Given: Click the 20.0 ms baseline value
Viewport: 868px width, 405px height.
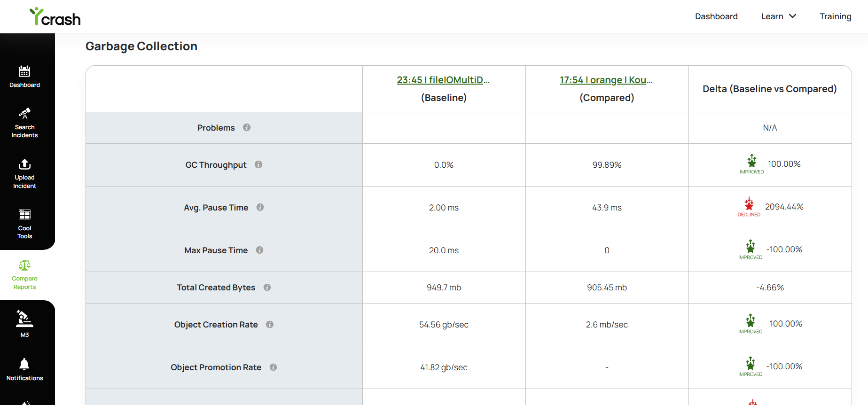Looking at the screenshot, I should pos(444,250).
